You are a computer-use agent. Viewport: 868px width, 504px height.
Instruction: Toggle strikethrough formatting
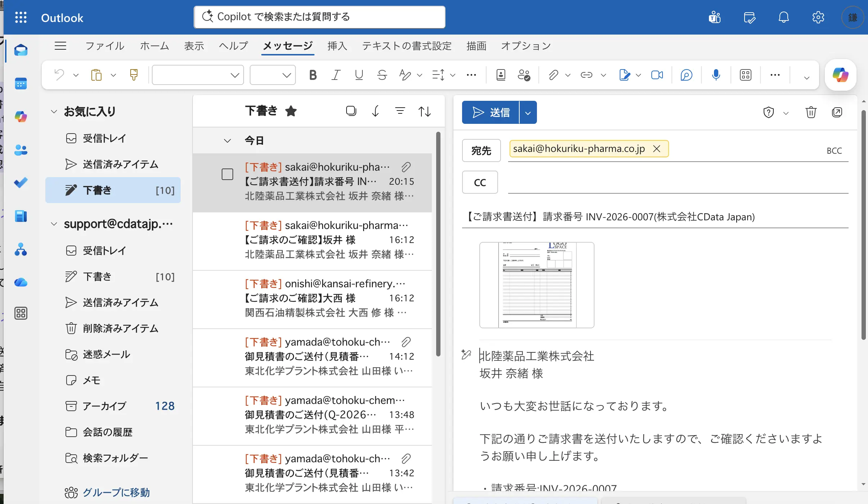[x=382, y=75]
